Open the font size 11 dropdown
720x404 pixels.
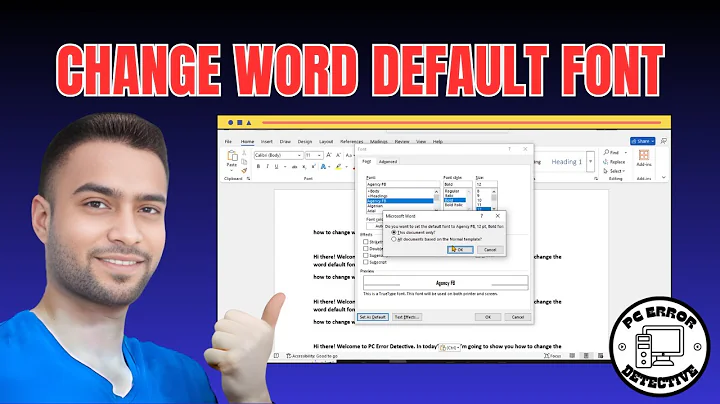(319, 155)
